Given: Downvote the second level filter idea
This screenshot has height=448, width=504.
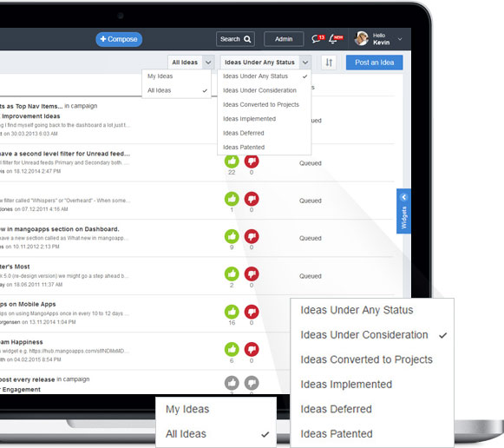Looking at the screenshot, I should click(x=252, y=161).
